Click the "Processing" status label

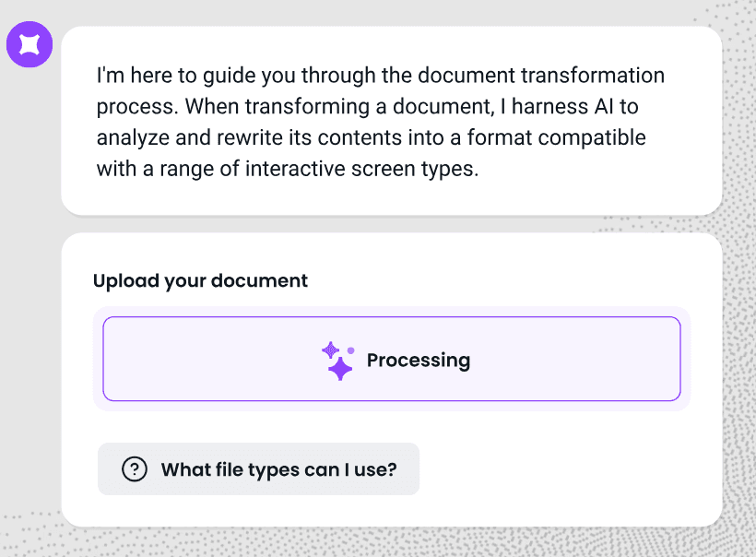(419, 361)
